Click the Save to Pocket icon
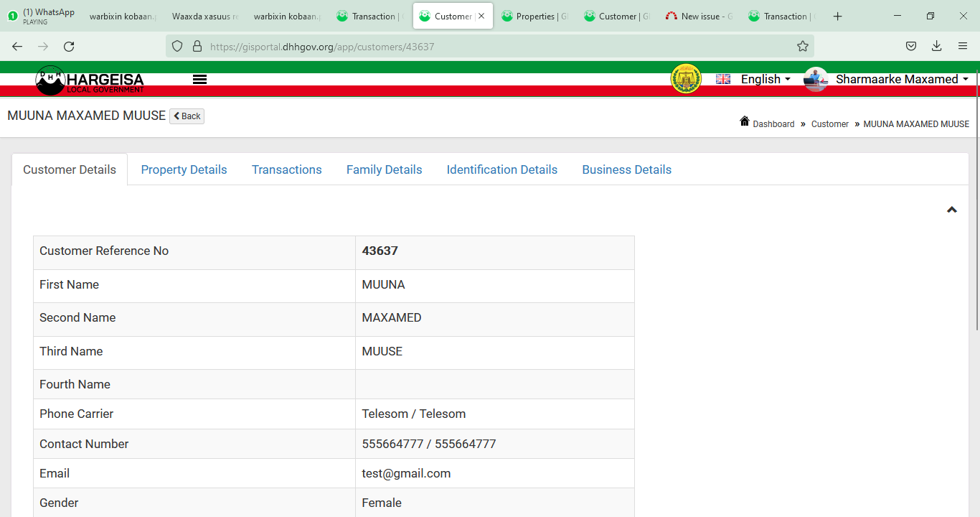 [910, 46]
